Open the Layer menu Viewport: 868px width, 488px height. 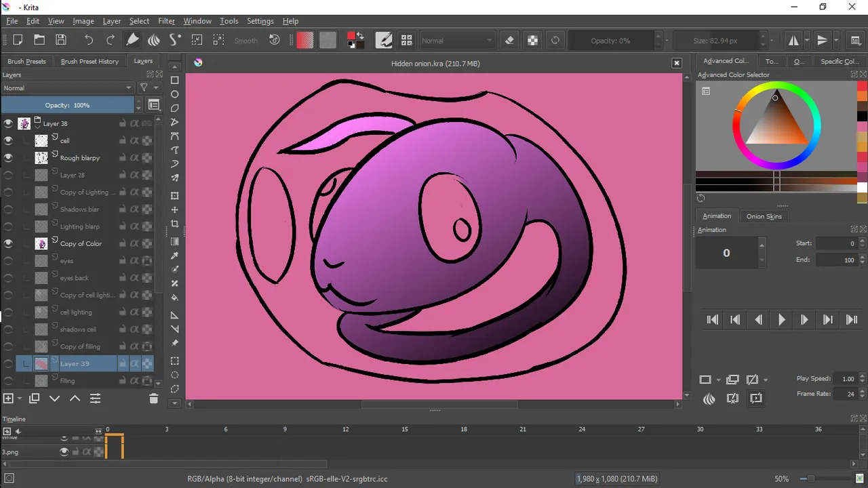point(111,21)
